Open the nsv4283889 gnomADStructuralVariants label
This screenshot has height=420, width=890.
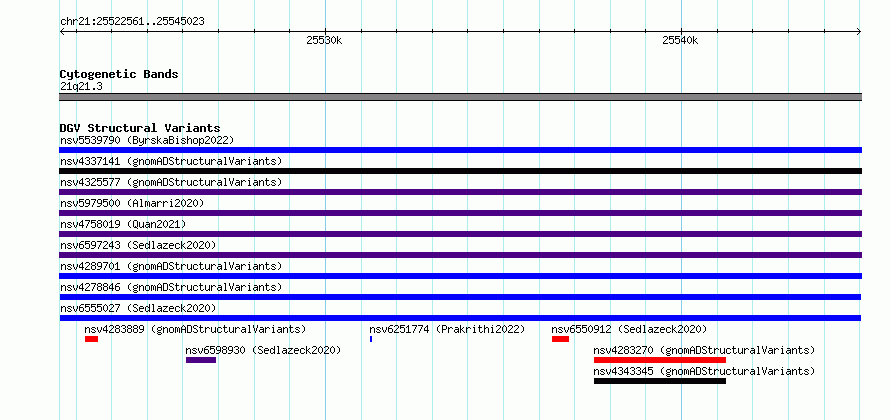195,329
